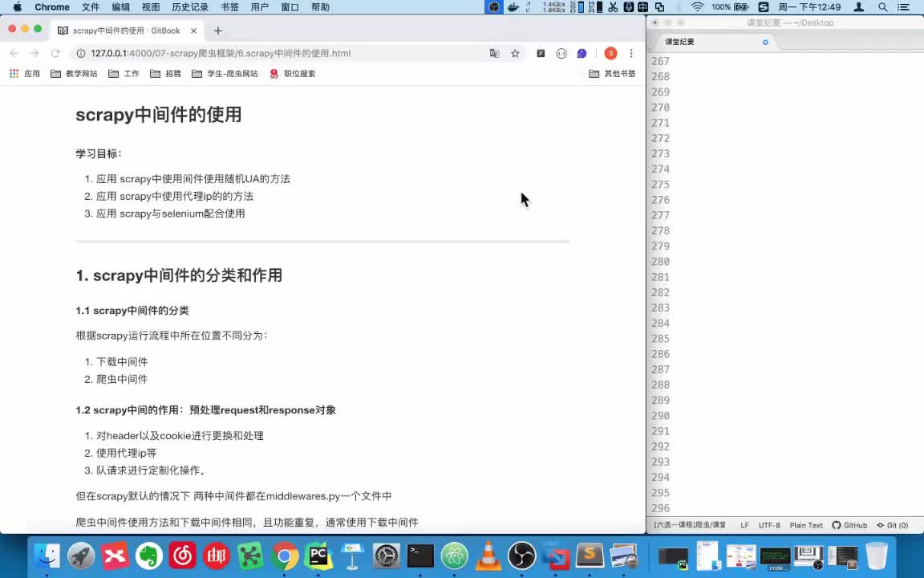Change line ending LF in status bar
Image resolution: width=924 pixels, height=578 pixels.
(745, 525)
